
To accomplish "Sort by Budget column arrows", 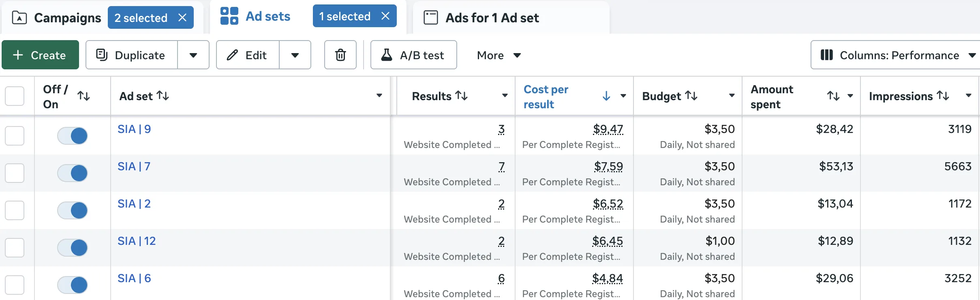I will tap(691, 96).
